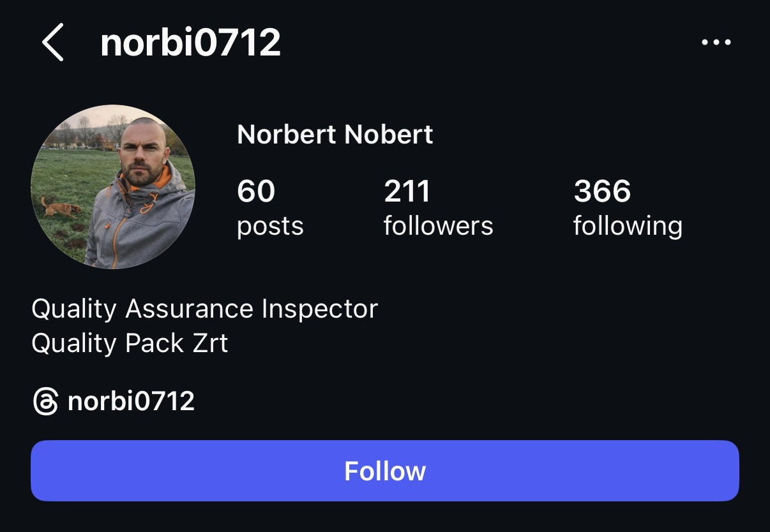Image resolution: width=770 pixels, height=532 pixels.
Task: Click the Threads logo icon
Action: (45, 402)
